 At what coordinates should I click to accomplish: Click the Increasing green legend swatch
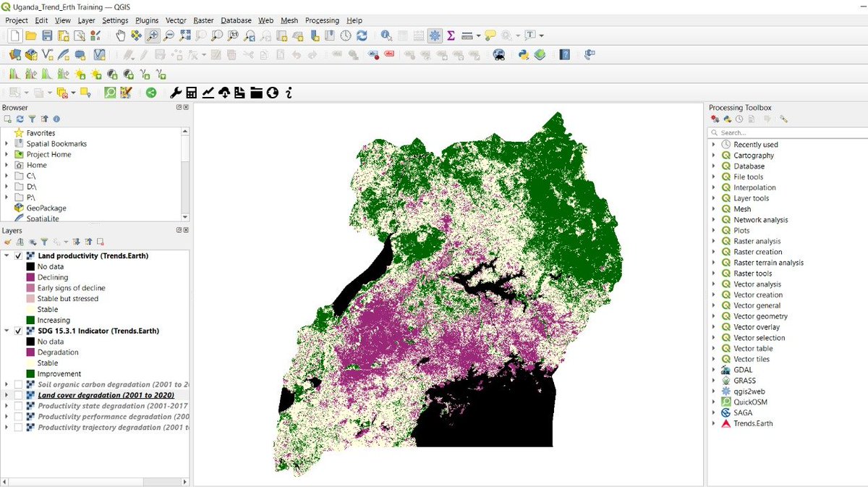[x=30, y=320]
